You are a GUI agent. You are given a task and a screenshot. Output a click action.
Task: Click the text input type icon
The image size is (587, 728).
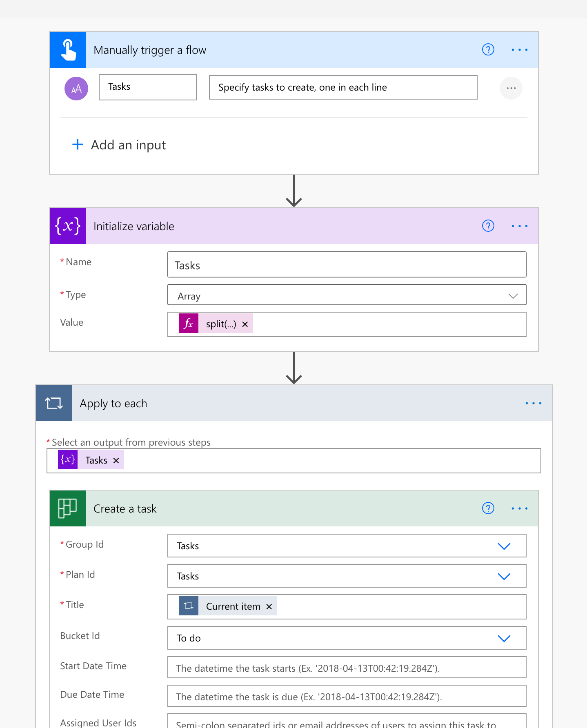(x=76, y=89)
